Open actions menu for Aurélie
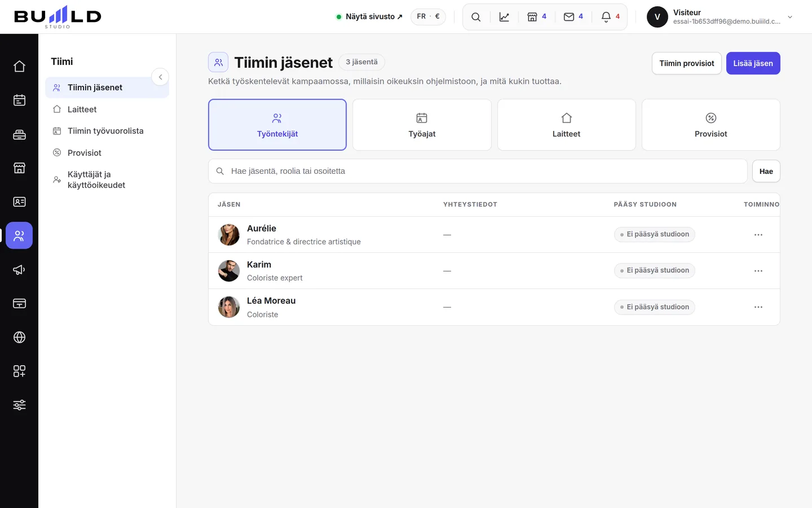Image resolution: width=812 pixels, height=508 pixels. (758, 235)
